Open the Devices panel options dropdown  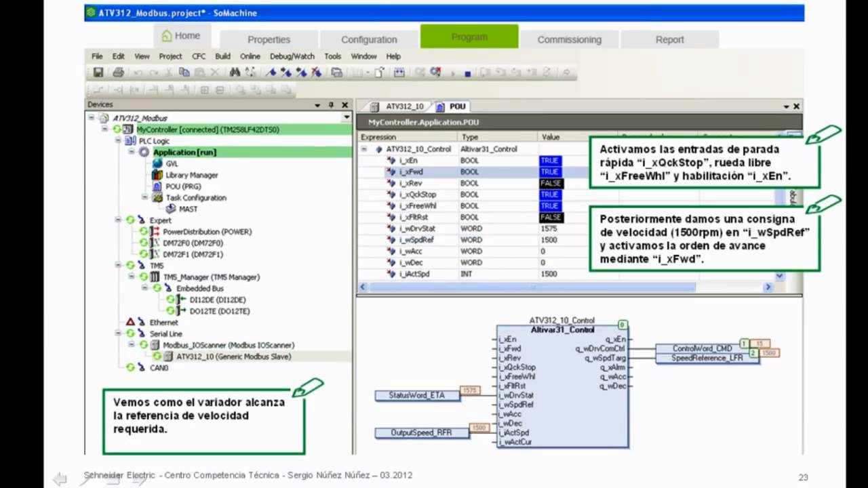317,105
